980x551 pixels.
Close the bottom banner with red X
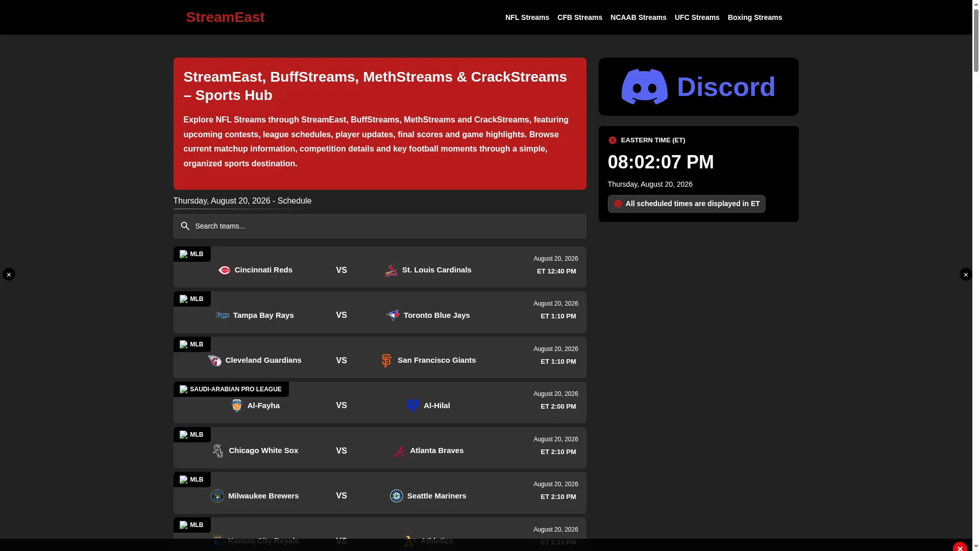click(x=960, y=547)
